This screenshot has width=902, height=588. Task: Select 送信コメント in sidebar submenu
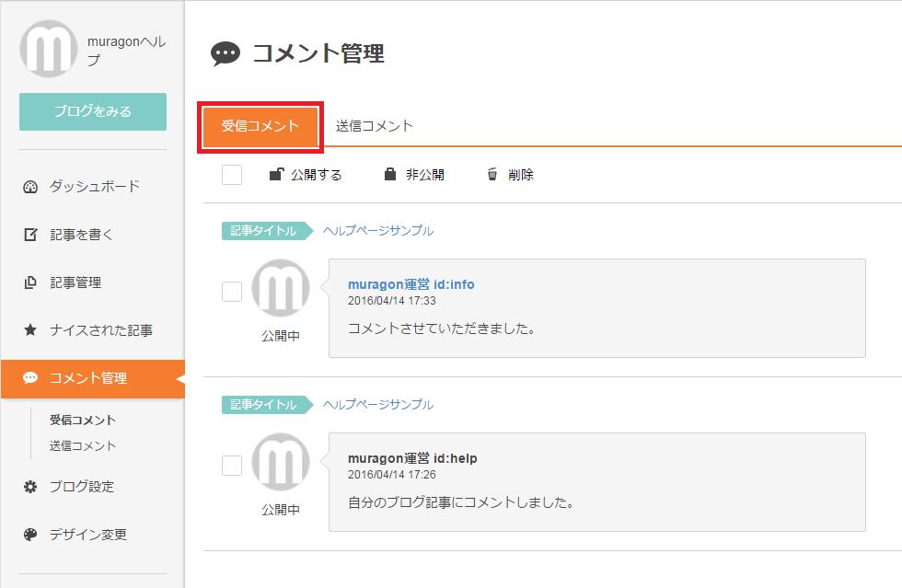83,445
